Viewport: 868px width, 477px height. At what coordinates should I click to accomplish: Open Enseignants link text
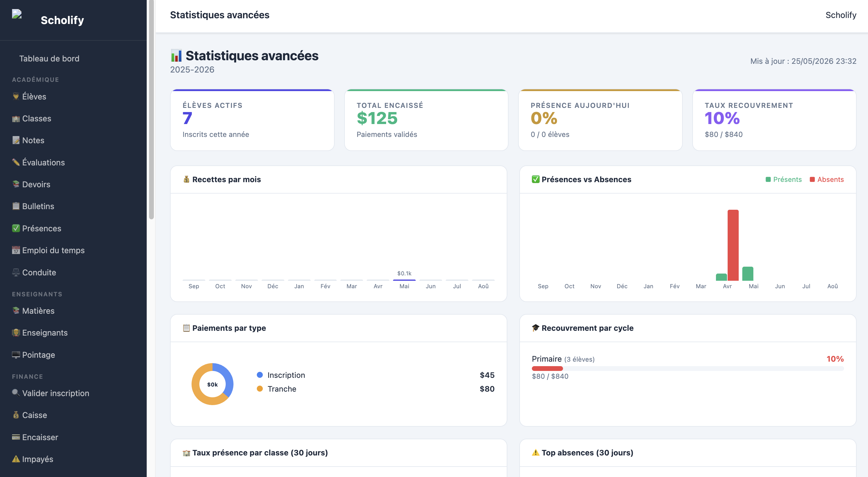tap(45, 333)
